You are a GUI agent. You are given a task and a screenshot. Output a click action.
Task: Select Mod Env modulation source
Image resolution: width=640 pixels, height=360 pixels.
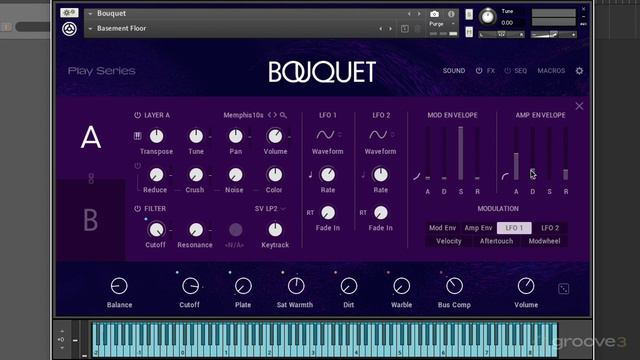[442, 228]
